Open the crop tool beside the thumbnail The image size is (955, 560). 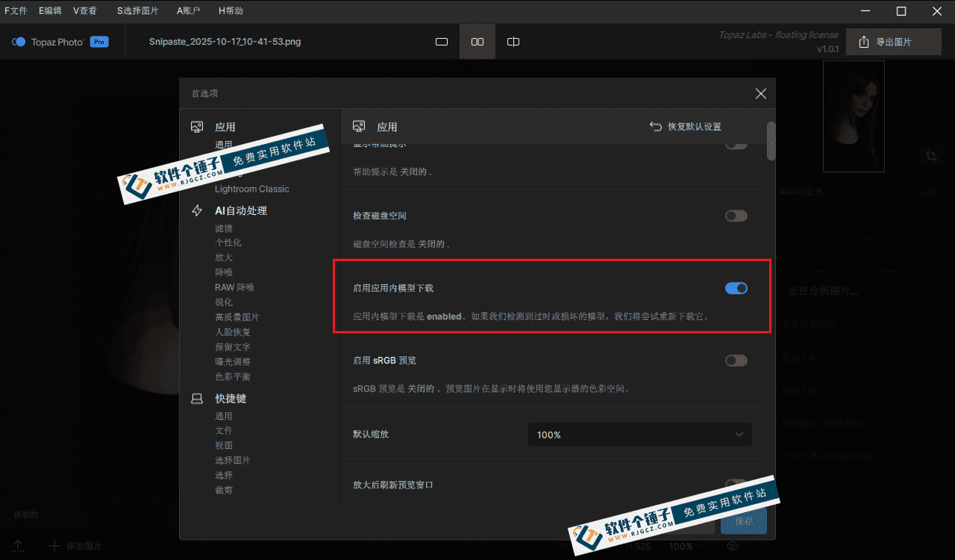pos(930,156)
